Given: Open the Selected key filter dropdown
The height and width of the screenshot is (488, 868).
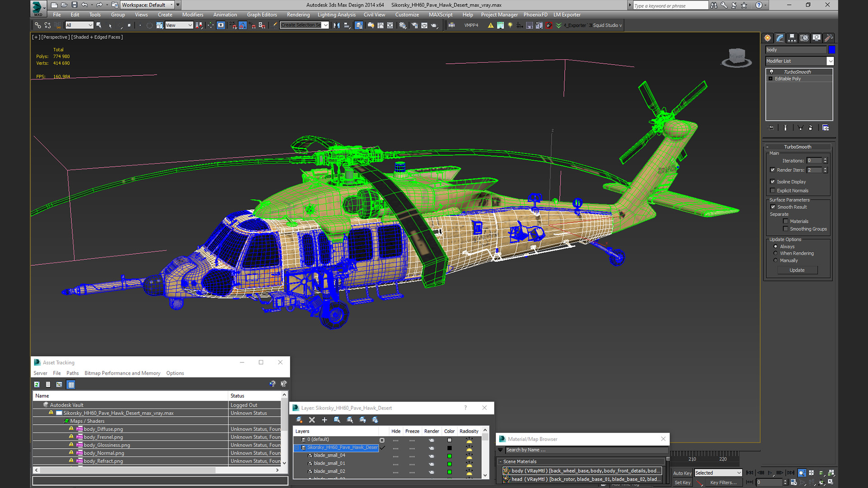Looking at the screenshot, I should [x=718, y=473].
